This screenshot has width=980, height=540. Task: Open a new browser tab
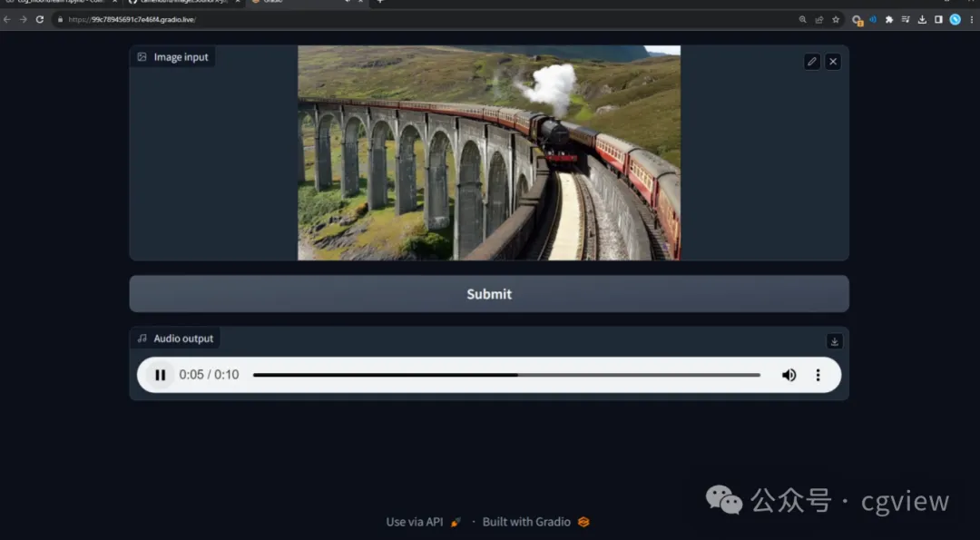(380, 2)
